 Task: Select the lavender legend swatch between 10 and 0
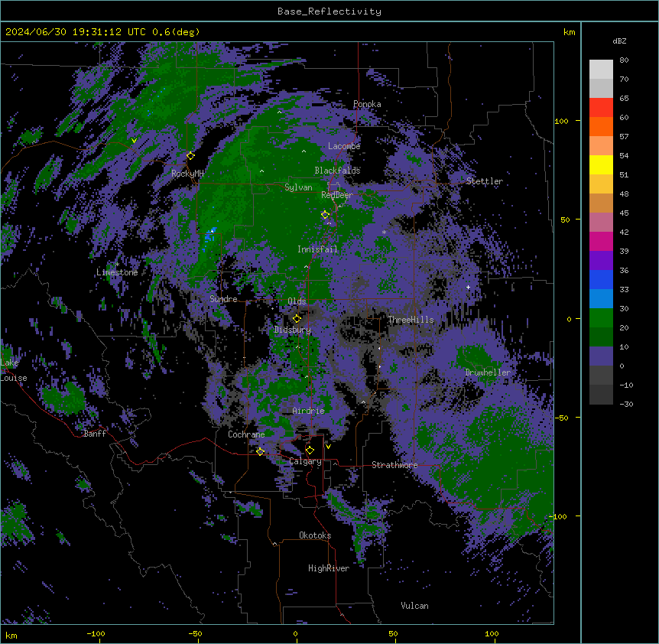coord(601,356)
